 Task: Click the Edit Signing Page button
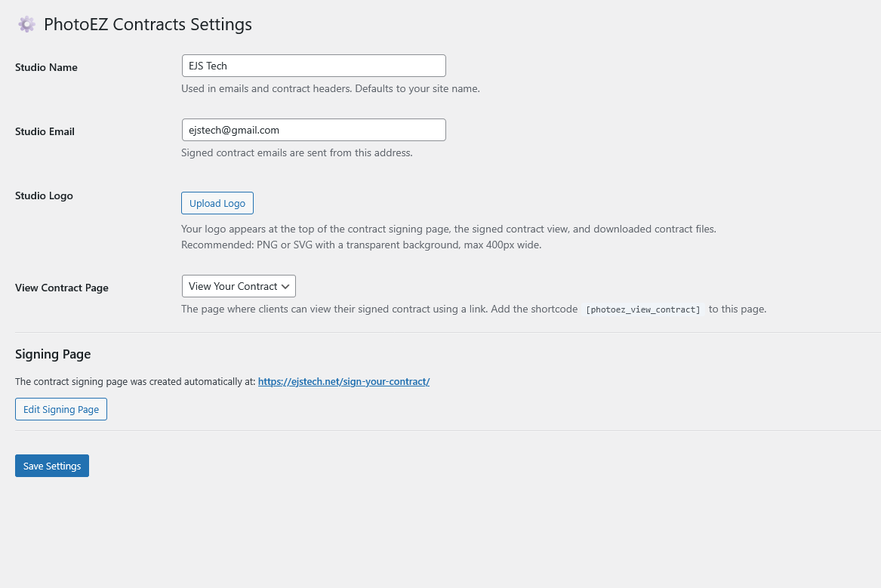pyautogui.click(x=61, y=409)
